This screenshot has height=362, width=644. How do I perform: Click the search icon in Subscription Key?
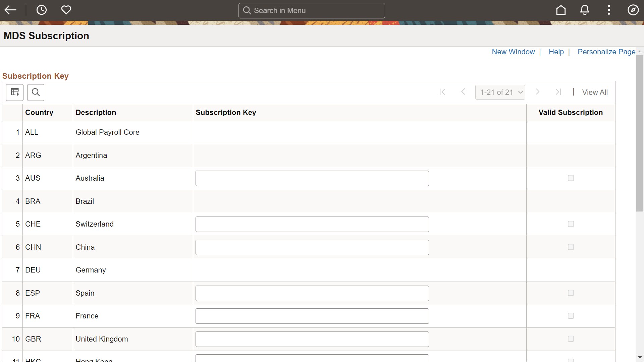coord(36,92)
